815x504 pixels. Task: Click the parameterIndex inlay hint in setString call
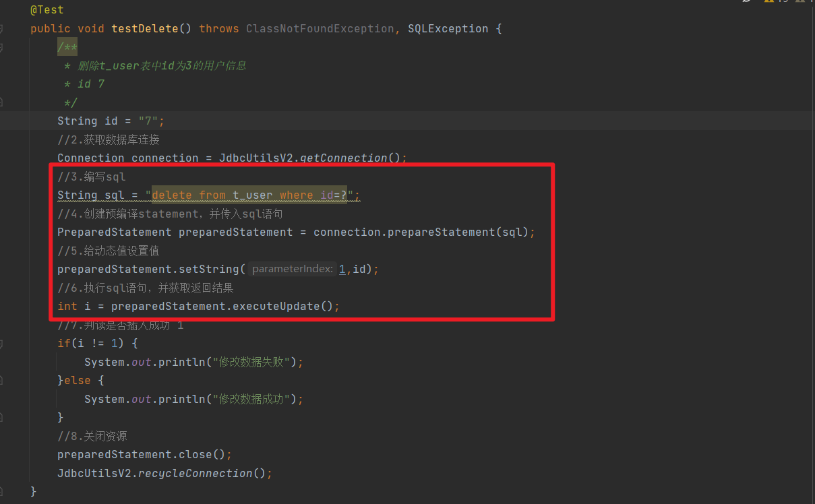click(x=292, y=268)
